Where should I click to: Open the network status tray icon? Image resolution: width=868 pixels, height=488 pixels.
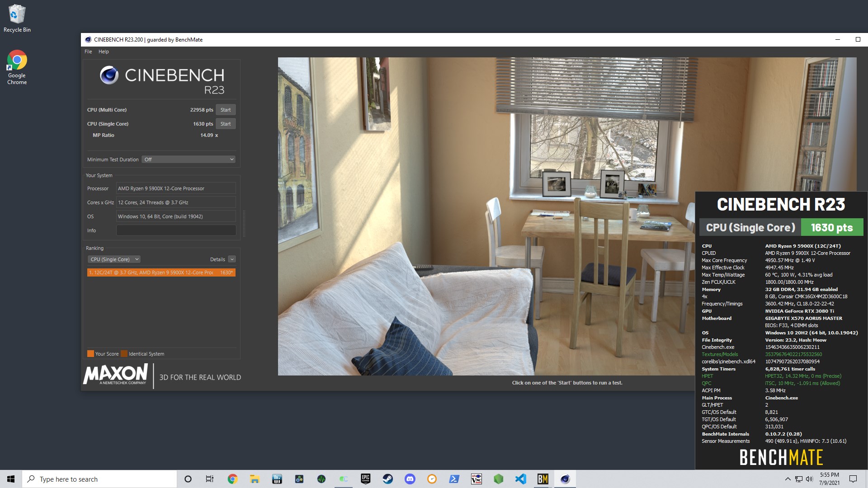799,479
